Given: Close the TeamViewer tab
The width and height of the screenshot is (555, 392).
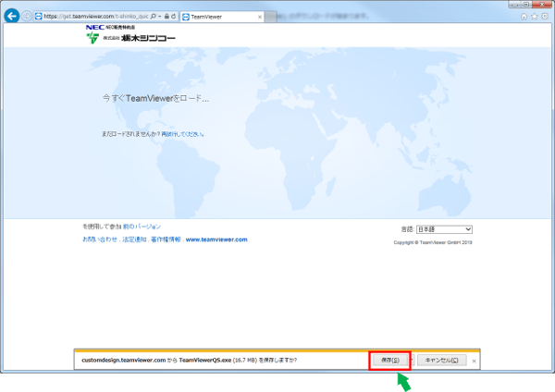Looking at the screenshot, I should click(x=260, y=17).
